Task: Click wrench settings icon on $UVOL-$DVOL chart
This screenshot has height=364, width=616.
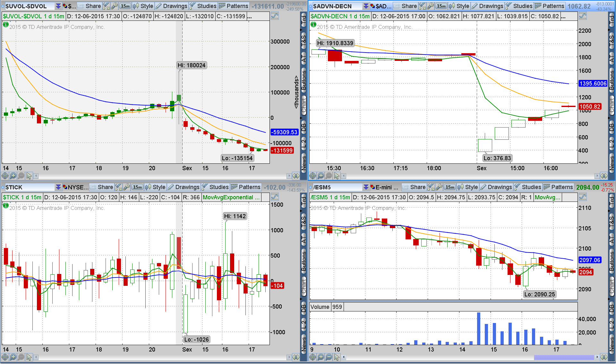Action: [114, 6]
